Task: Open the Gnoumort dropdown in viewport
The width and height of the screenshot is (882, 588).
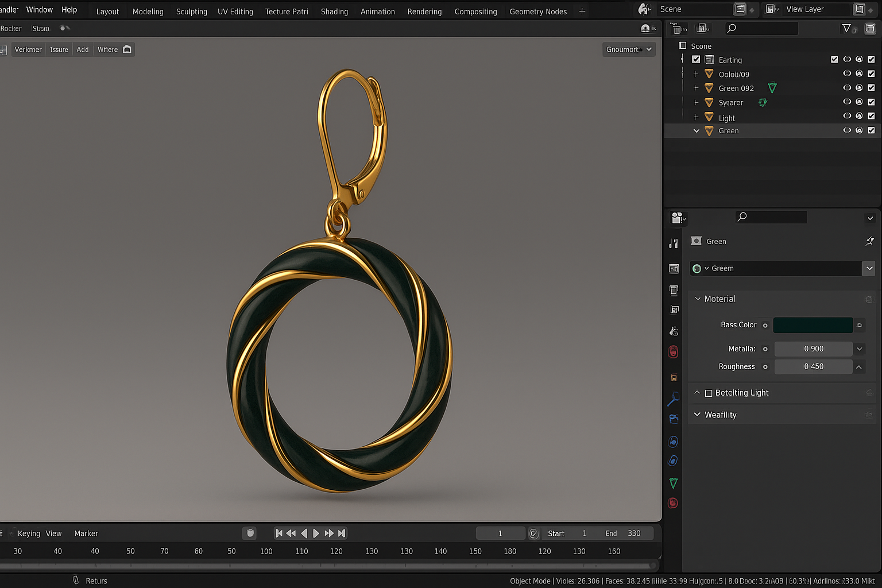Action: tap(629, 49)
